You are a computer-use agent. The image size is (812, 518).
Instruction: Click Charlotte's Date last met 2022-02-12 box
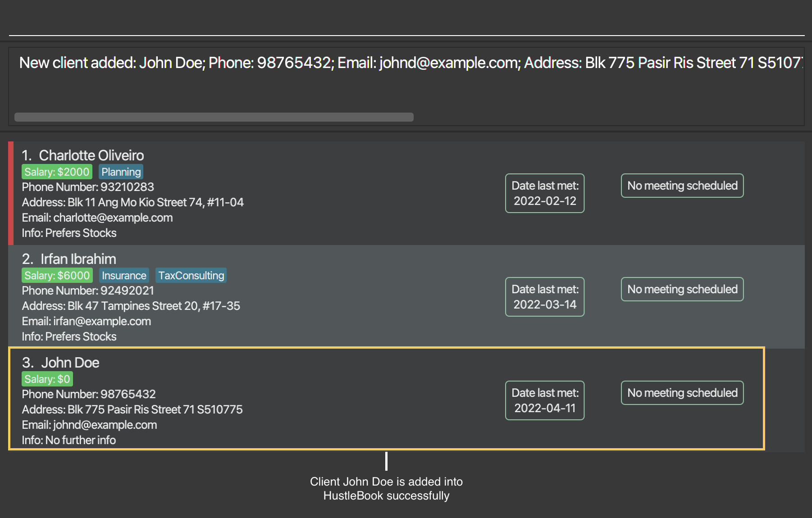(x=545, y=193)
